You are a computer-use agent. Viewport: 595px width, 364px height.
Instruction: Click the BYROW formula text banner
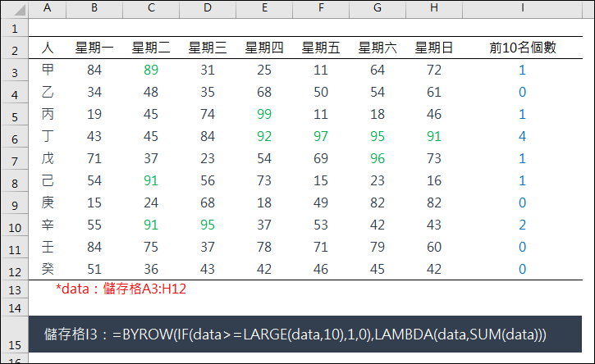tap(305, 334)
